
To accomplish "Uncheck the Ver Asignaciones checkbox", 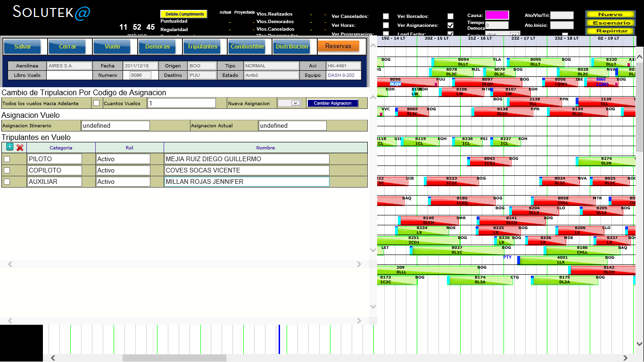I will point(450,25).
